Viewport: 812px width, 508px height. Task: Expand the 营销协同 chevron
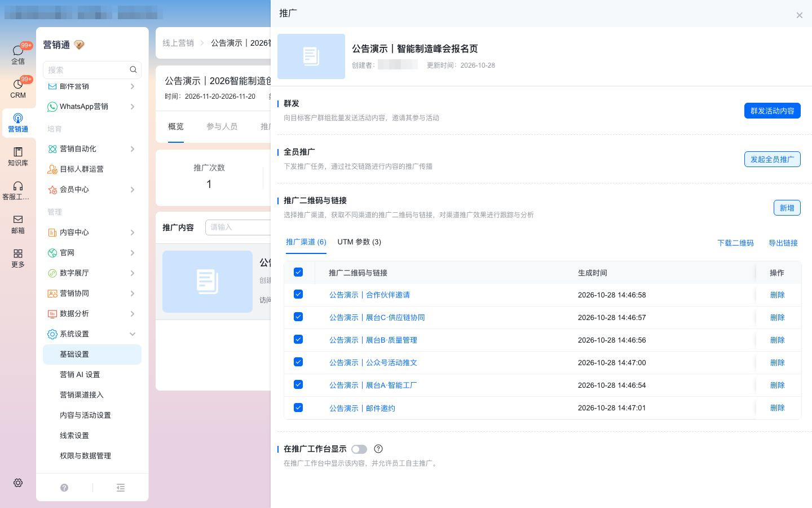(133, 293)
